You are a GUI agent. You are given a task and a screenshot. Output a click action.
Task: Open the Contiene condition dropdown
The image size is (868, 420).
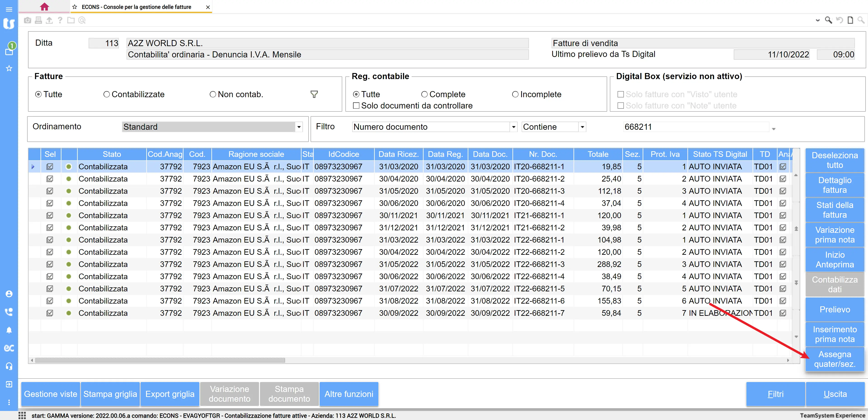point(582,127)
